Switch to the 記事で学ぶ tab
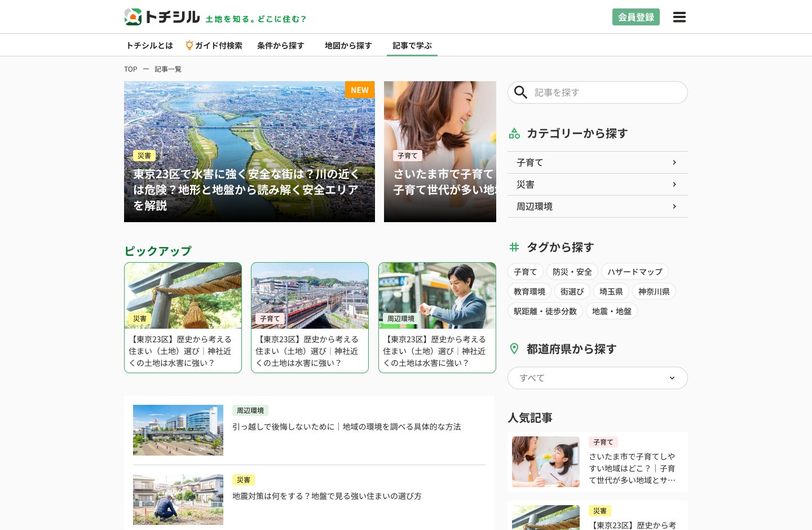Viewport: 812px width, 530px height. tap(412, 46)
